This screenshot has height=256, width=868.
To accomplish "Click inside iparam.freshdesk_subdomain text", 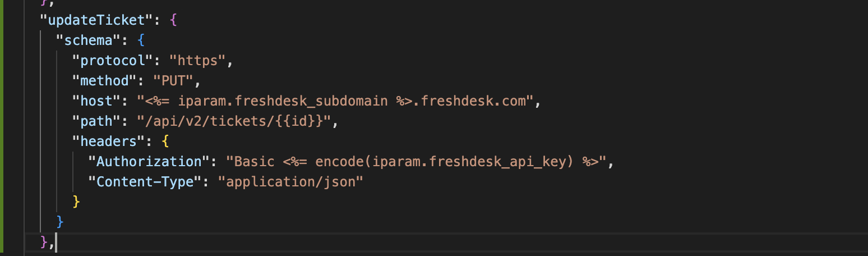I will [283, 102].
